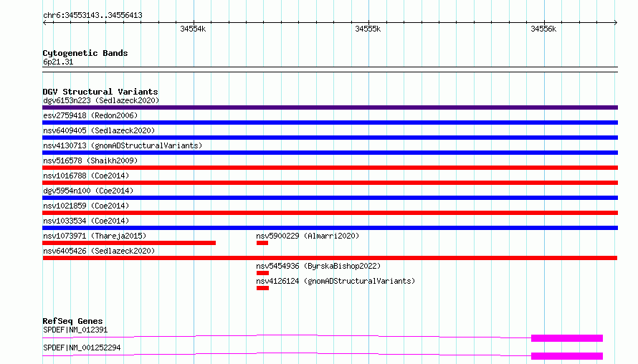Screen dimensions: 638x364
Task: Open variant nsv1033534 (Coe2014) label
Action: click(x=86, y=221)
